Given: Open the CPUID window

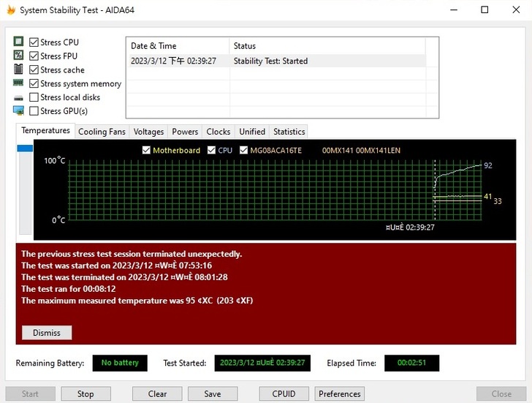Looking at the screenshot, I should [x=284, y=393].
